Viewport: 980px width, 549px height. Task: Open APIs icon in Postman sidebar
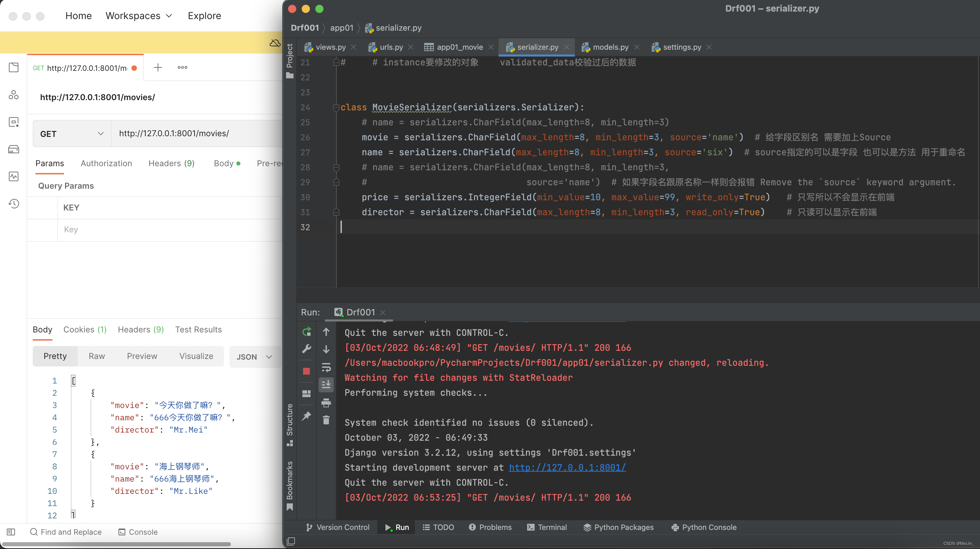pyautogui.click(x=14, y=95)
